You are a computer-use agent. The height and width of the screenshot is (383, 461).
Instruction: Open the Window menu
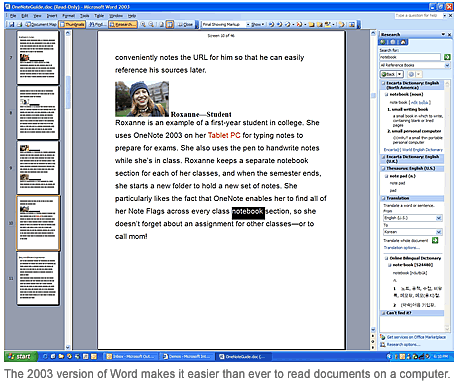116,16
